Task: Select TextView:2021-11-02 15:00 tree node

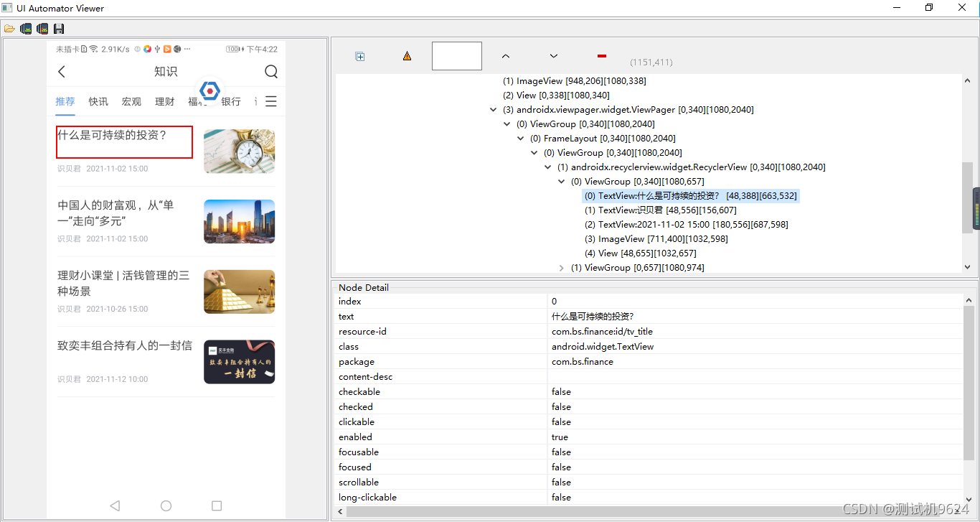Action: pos(686,225)
